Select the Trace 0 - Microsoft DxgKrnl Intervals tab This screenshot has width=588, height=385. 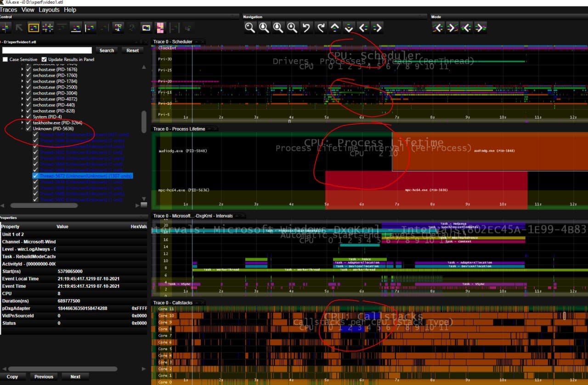click(193, 216)
